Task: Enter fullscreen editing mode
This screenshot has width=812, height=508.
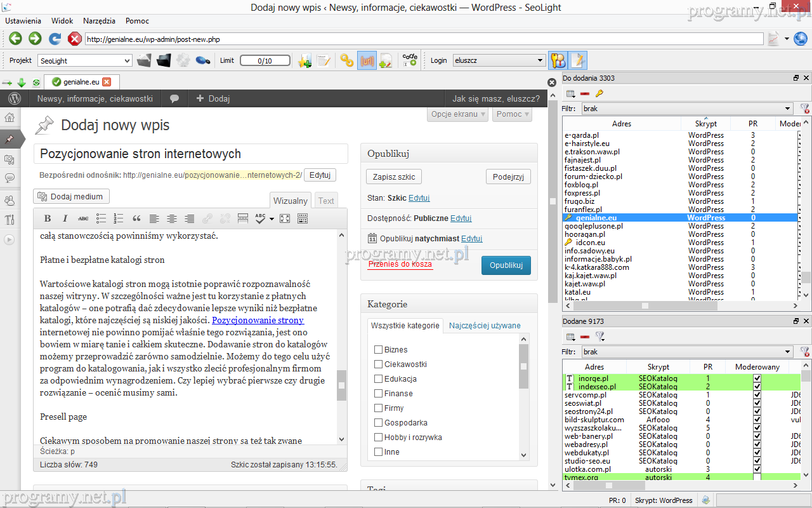Action: [x=285, y=218]
